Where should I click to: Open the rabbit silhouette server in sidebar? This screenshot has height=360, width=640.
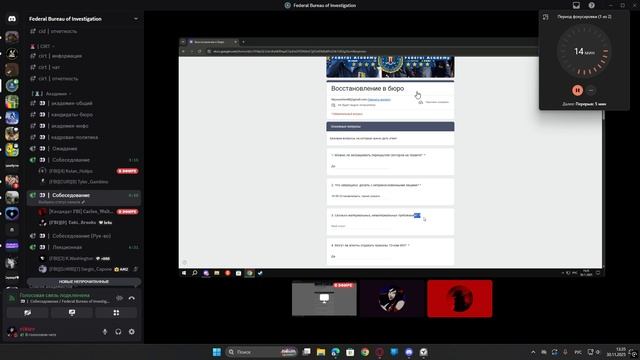[x=12, y=54]
